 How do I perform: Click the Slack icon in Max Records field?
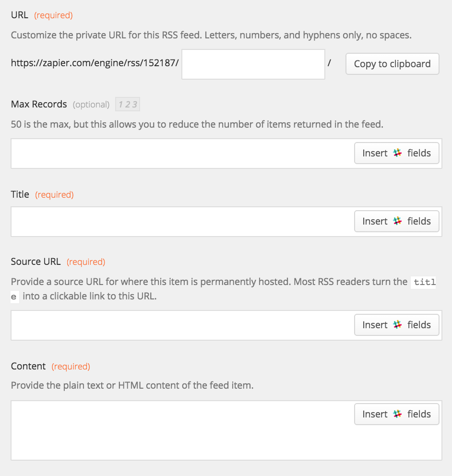point(397,153)
